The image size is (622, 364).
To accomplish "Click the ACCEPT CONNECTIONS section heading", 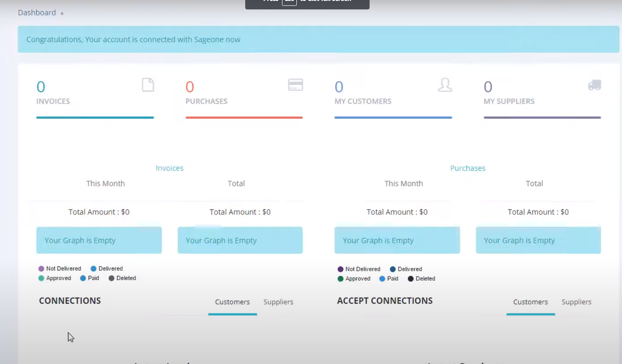I will point(385,301).
